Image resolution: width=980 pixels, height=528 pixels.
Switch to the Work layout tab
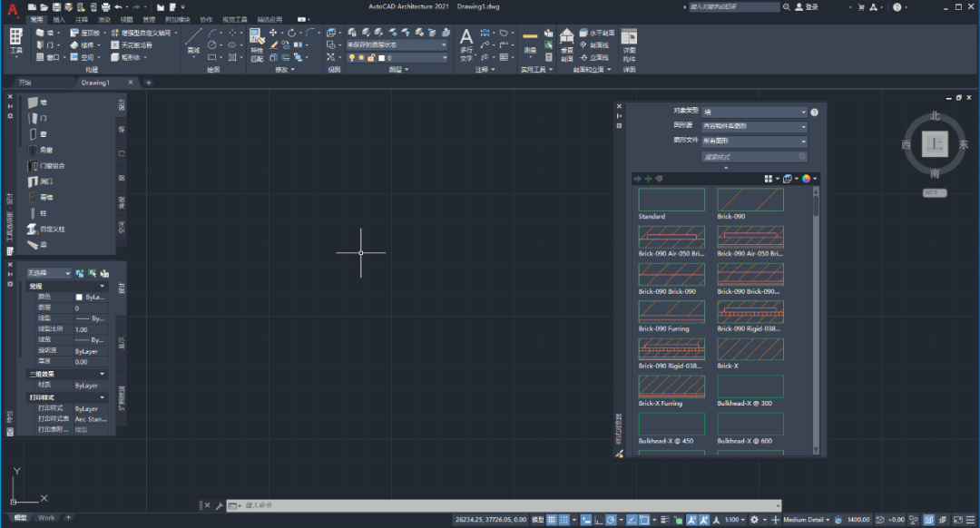click(x=46, y=518)
